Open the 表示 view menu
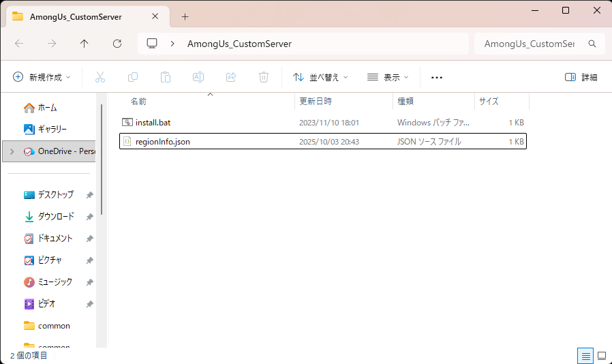 point(388,77)
